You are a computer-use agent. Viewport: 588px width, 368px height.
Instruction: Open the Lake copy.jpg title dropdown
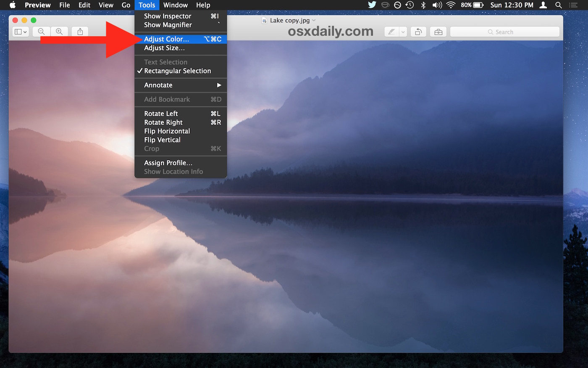point(314,20)
